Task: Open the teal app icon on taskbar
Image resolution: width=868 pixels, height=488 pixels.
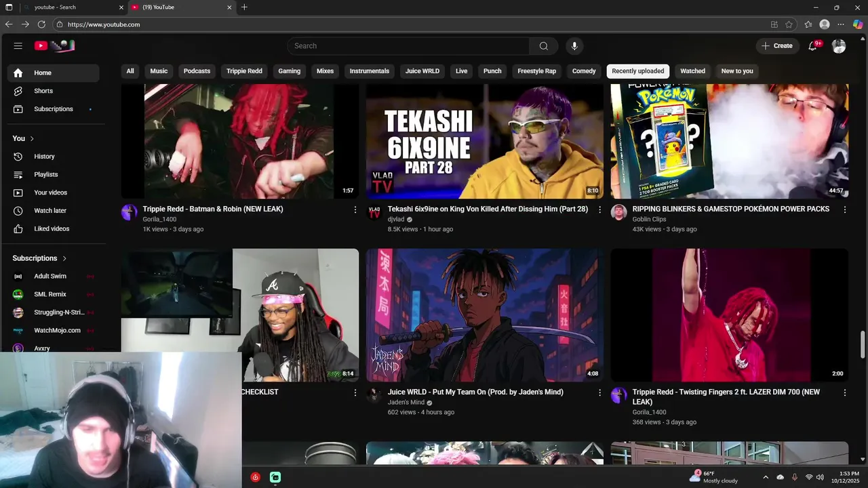Action: point(275,477)
